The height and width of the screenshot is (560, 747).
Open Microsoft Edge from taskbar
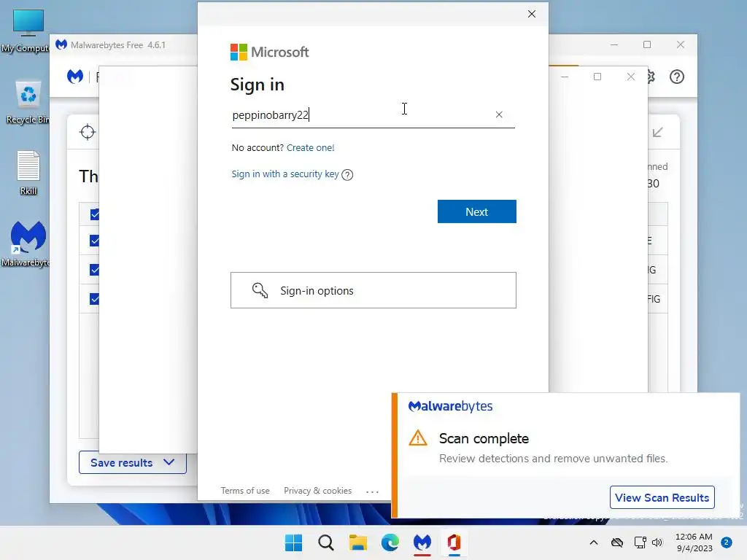point(390,542)
